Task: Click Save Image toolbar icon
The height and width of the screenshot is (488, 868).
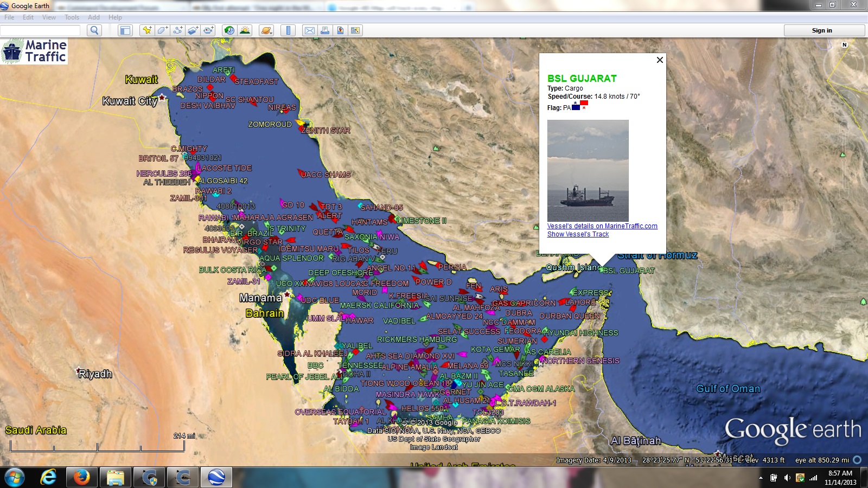Action: point(340,30)
